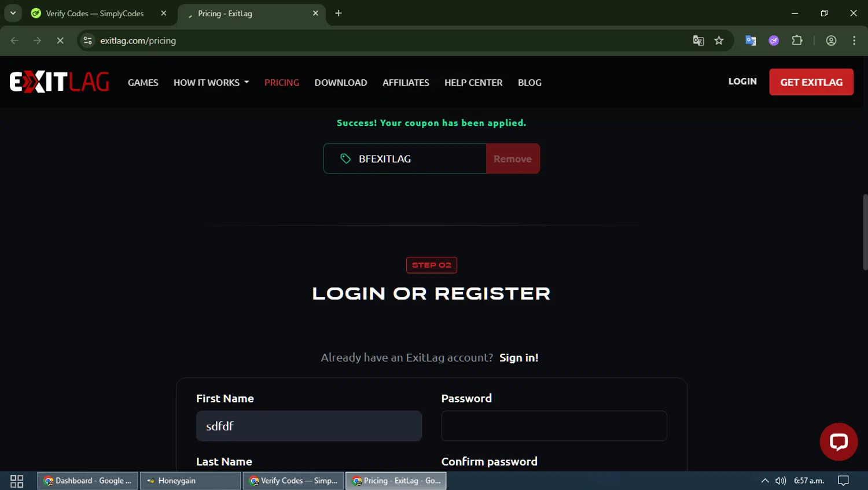Click the ExitLag logo
This screenshot has width=868, height=490.
[59, 82]
